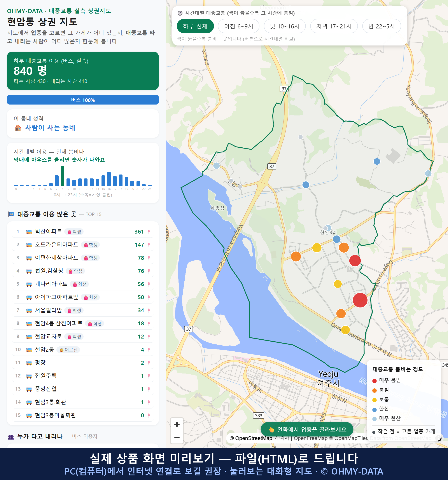Click the chart bar at hour 16

(x=109, y=179)
